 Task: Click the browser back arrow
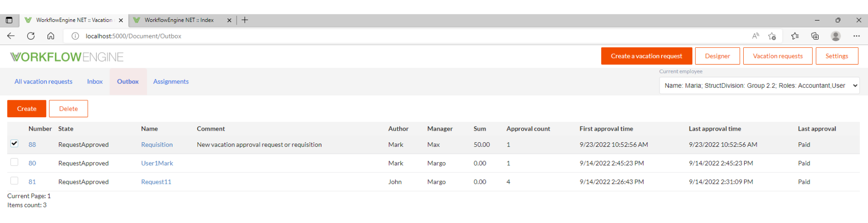coord(11,36)
